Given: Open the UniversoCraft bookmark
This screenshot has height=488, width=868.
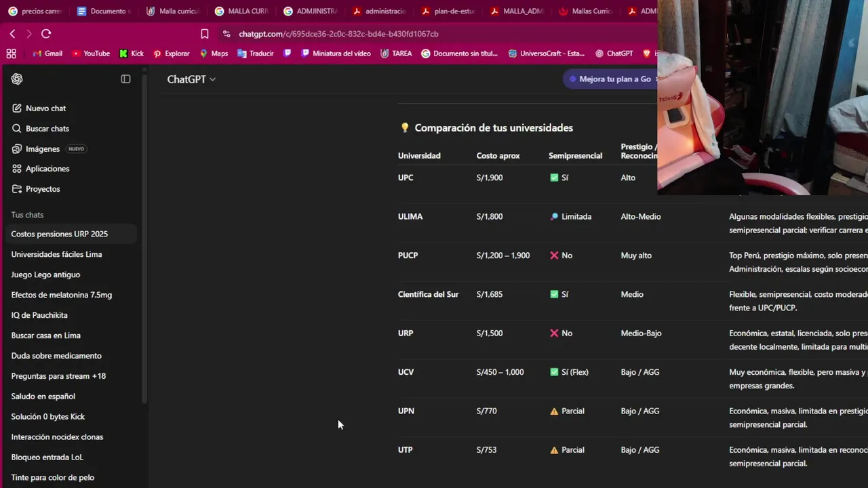Looking at the screenshot, I should 547,54.
